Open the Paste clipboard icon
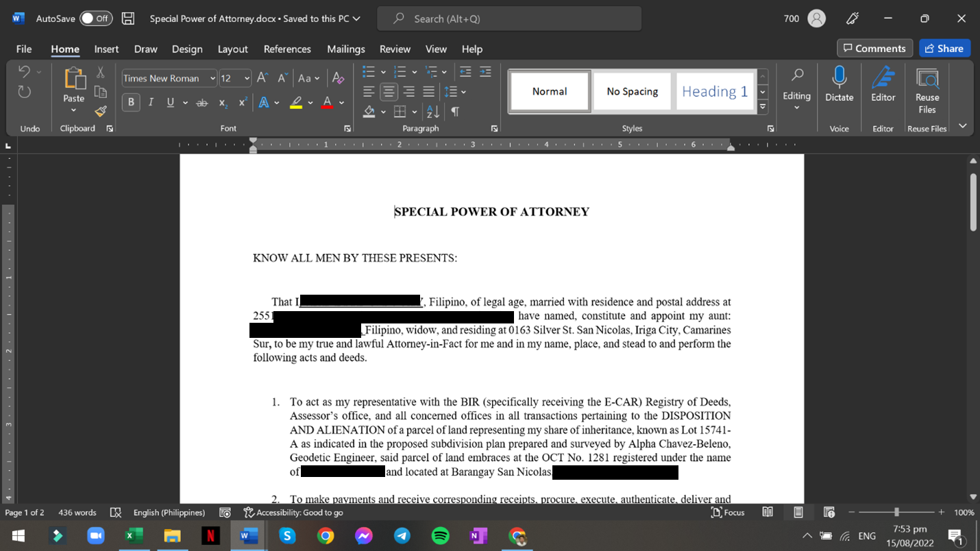 click(73, 77)
